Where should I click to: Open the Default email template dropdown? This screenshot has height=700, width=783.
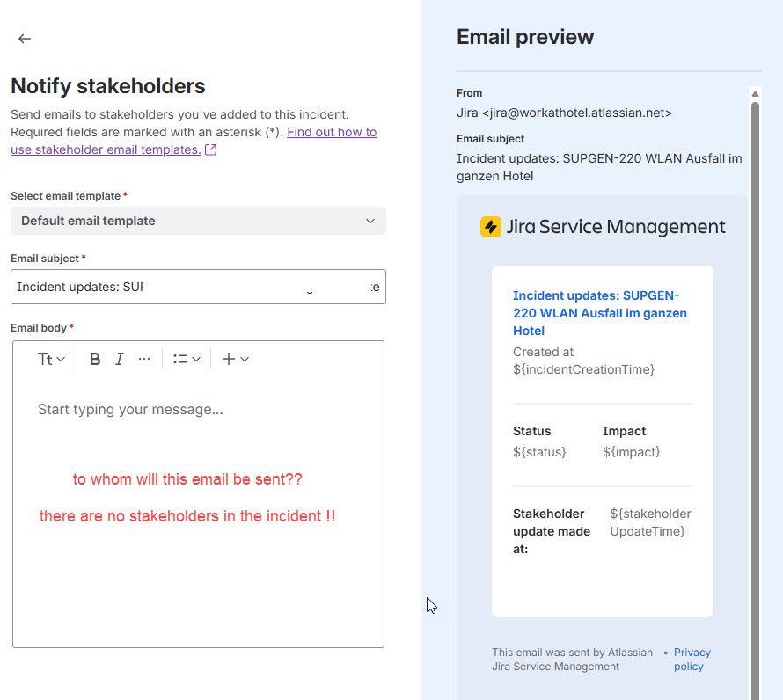click(198, 222)
